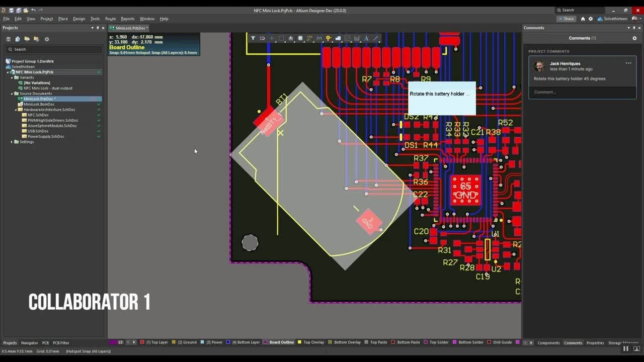The image size is (644, 362).
Task: Open the Projects panel settings gear
Action: point(47,39)
